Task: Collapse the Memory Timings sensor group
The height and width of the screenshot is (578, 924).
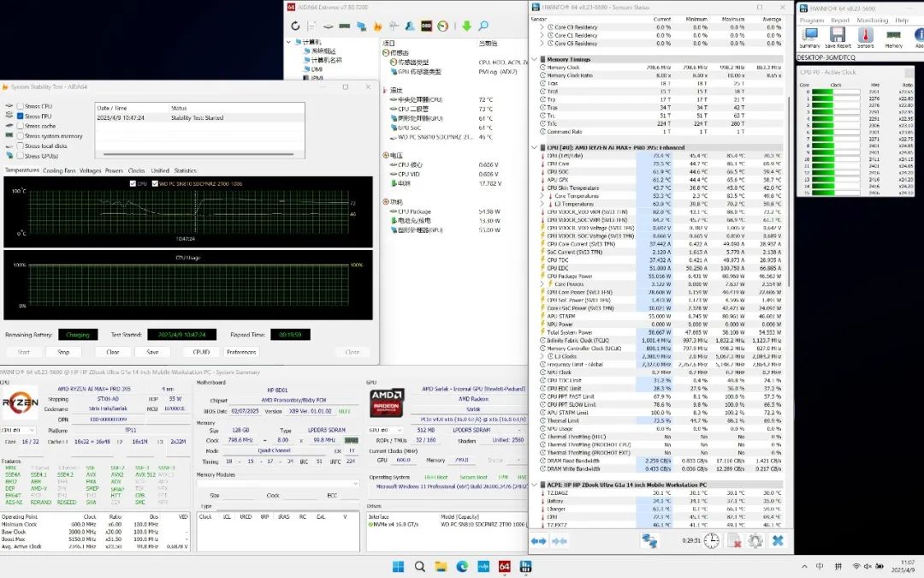Action: click(x=535, y=59)
